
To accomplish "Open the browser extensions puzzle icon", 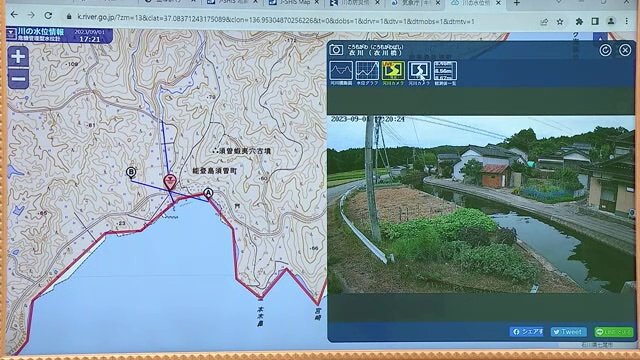I will (579, 21).
